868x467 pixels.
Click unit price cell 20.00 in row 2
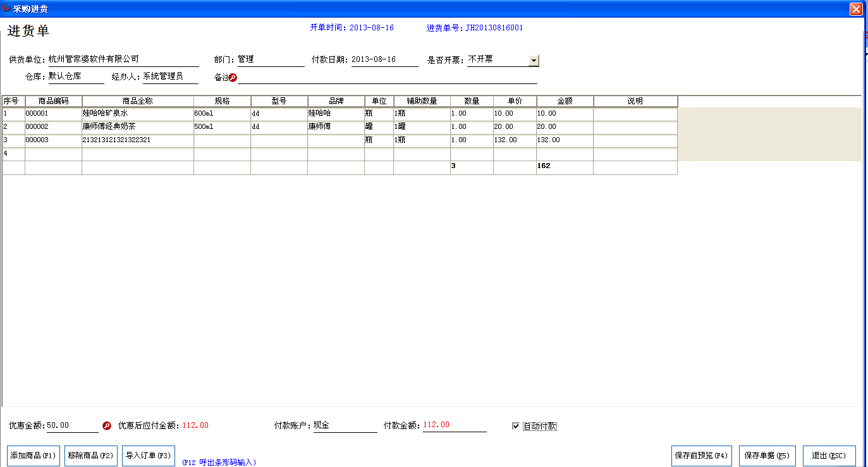[x=515, y=127]
